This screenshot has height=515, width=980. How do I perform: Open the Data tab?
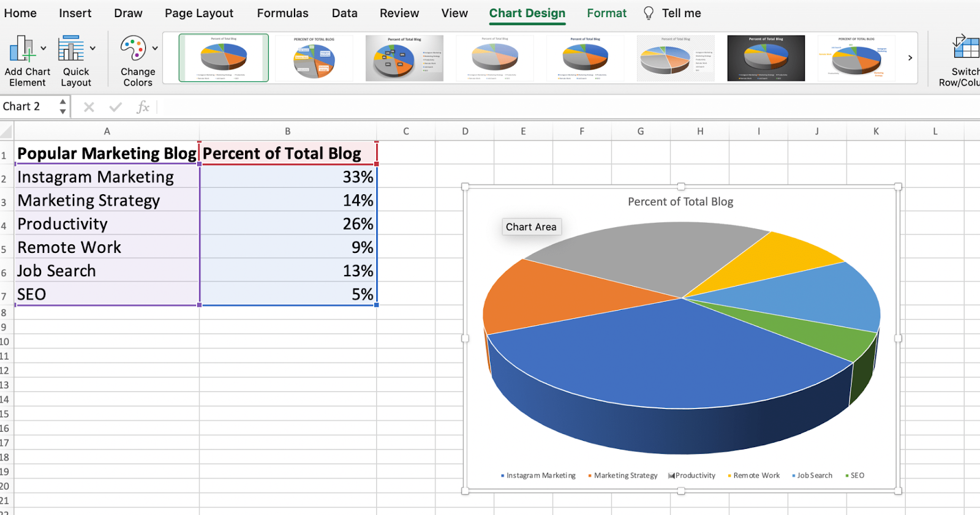point(345,13)
